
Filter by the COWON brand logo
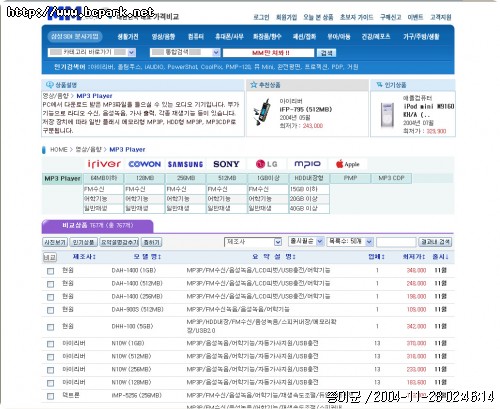coord(145,164)
